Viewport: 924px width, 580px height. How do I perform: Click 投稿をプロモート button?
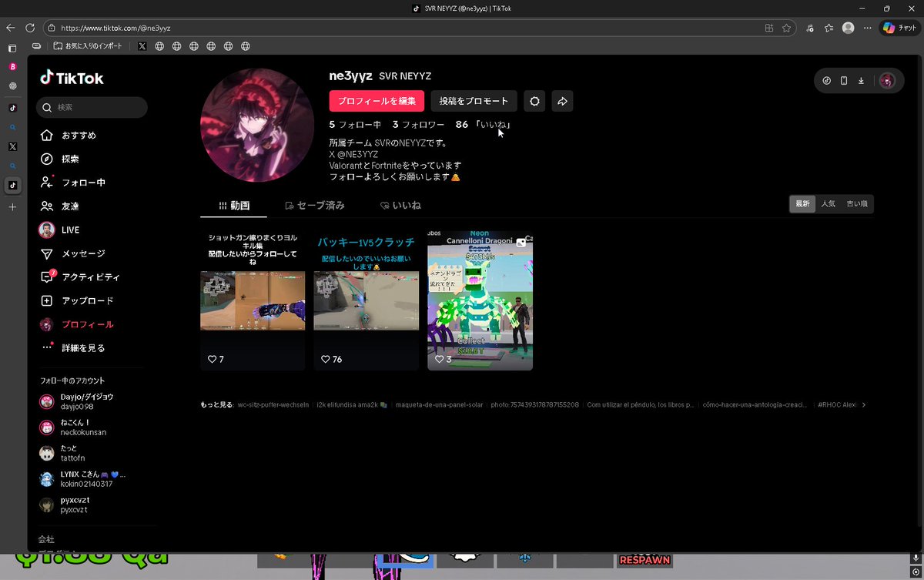(474, 101)
